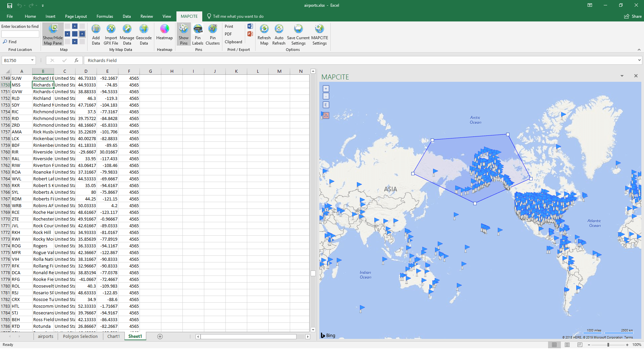The width and height of the screenshot is (644, 362).
Task: Switch to Polygon Selection sheet tab
Action: coord(80,336)
